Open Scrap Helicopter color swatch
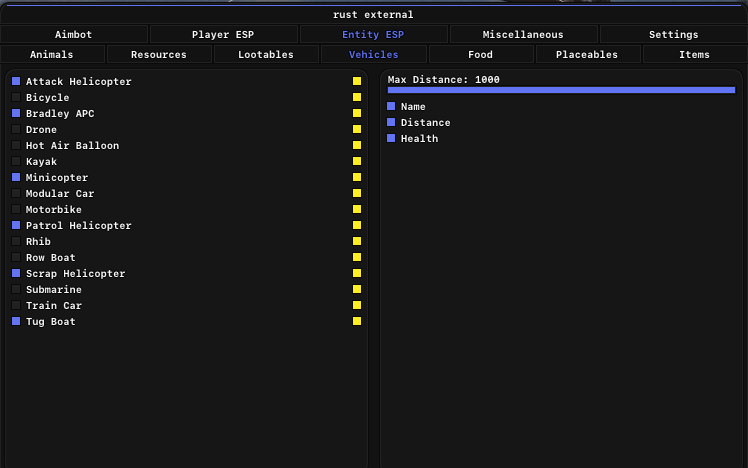Viewport: 748px width, 468px height. point(357,273)
